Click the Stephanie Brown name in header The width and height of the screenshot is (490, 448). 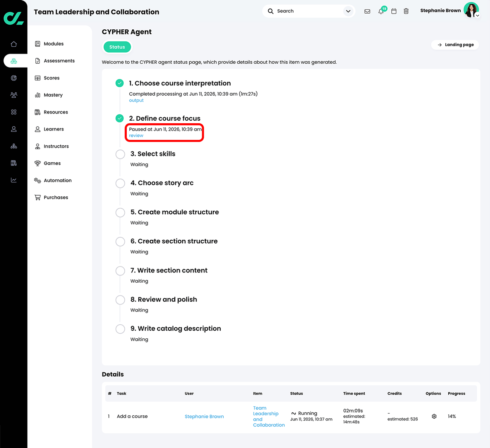pyautogui.click(x=440, y=11)
